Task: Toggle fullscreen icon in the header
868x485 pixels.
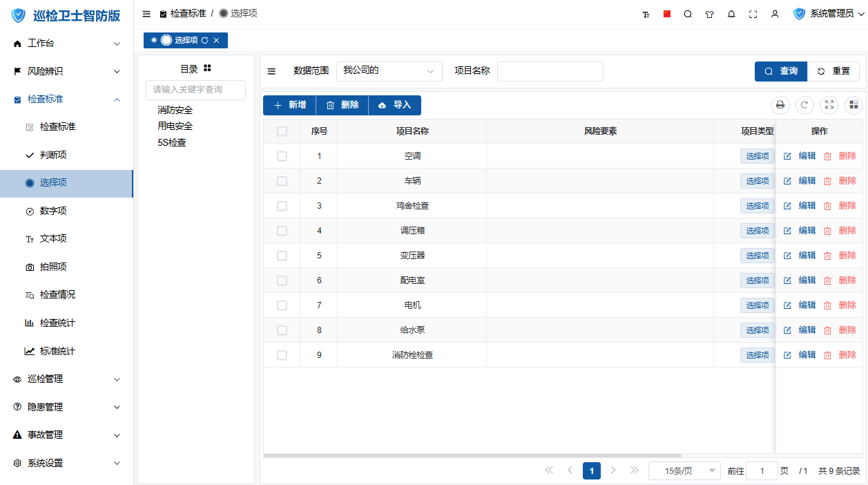Action: point(753,14)
